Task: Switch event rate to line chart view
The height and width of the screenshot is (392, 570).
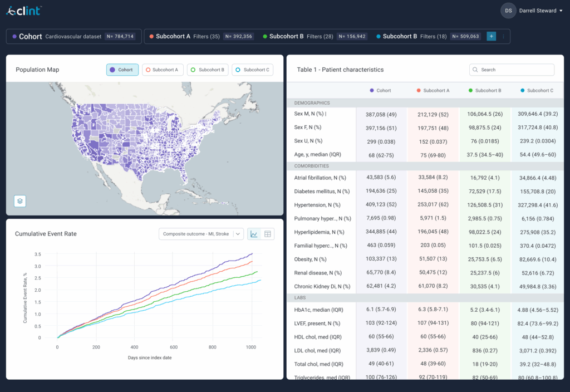Action: point(254,234)
